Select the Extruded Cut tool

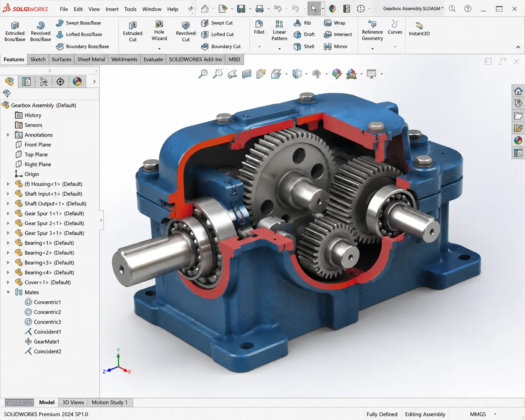[x=133, y=31]
